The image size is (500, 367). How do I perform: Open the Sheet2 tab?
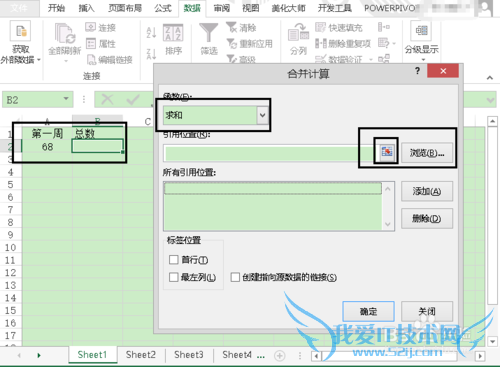click(x=141, y=355)
